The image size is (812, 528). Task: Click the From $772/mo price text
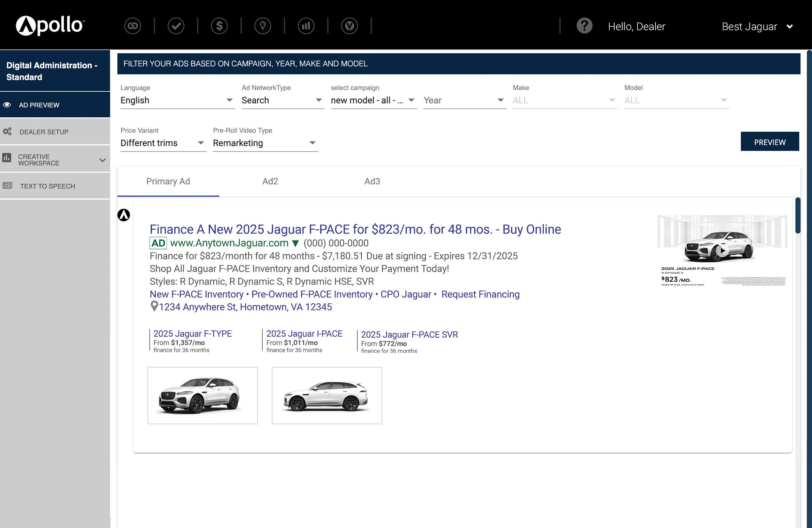click(x=384, y=344)
